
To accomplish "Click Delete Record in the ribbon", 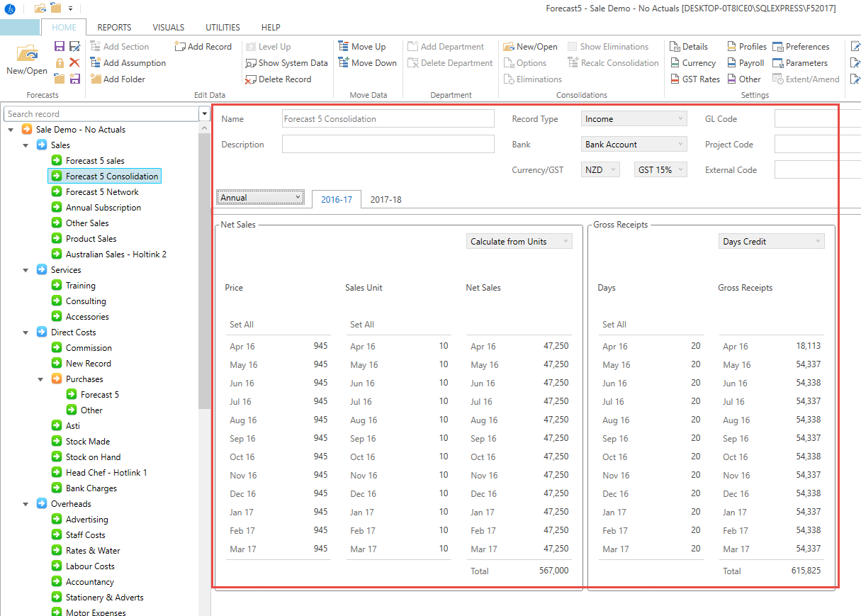I will pyautogui.click(x=278, y=79).
